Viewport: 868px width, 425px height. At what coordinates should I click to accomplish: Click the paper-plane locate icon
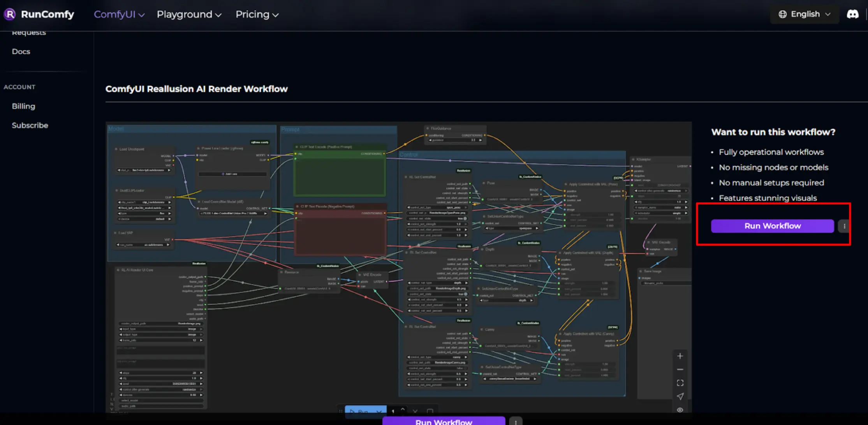click(x=680, y=397)
